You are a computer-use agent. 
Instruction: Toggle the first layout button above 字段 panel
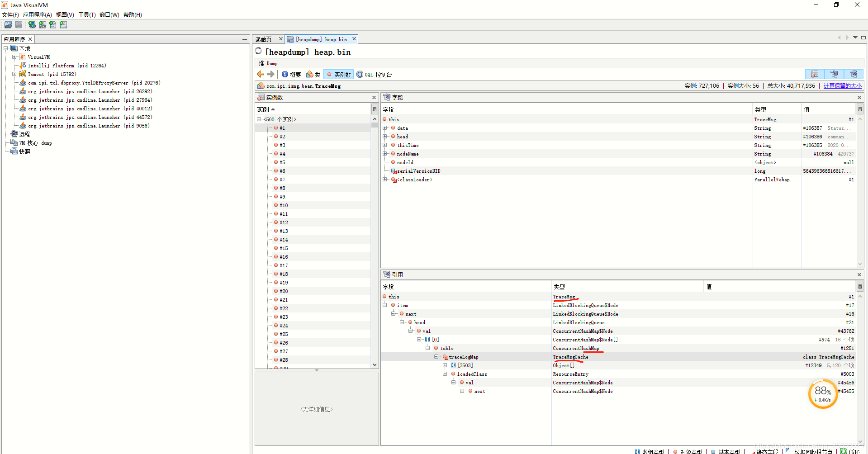815,74
